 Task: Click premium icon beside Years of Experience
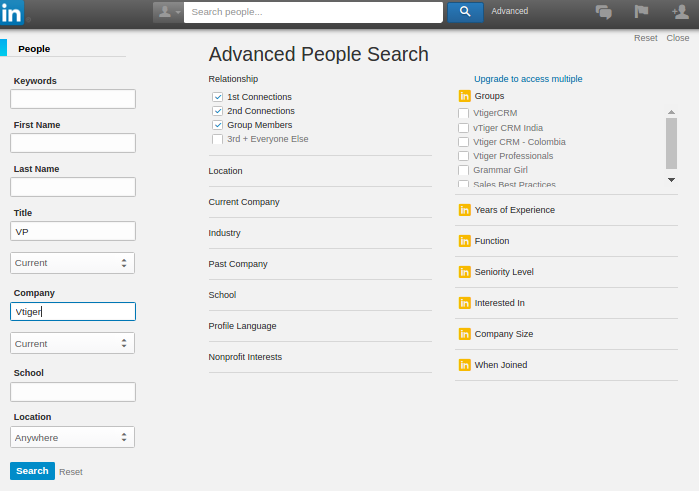(464, 210)
